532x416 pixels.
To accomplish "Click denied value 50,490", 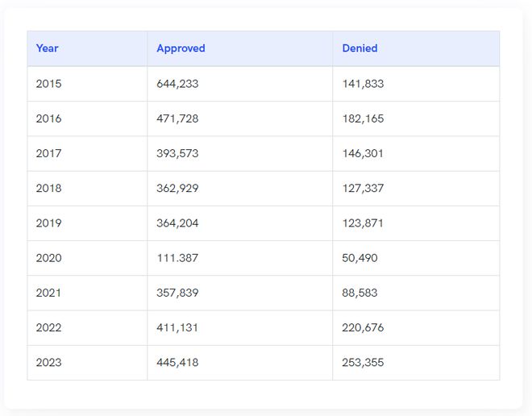I will [x=360, y=258].
